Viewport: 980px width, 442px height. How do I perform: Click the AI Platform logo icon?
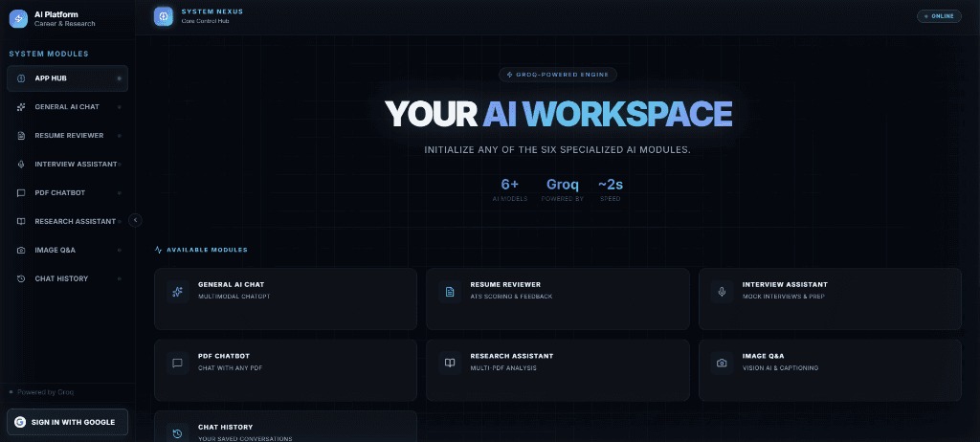[x=19, y=19]
